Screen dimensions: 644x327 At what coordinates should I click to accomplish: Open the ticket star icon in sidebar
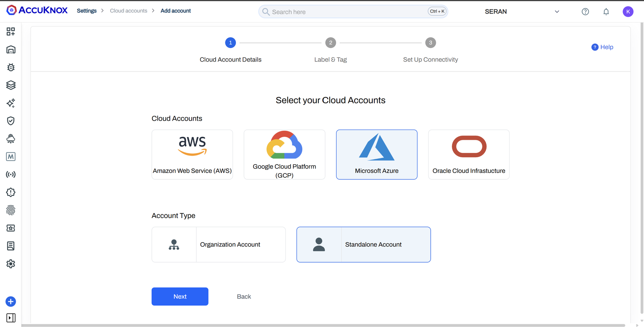[11, 228]
